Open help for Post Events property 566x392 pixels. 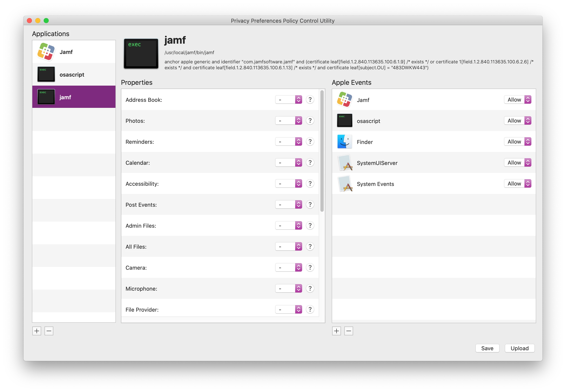310,205
